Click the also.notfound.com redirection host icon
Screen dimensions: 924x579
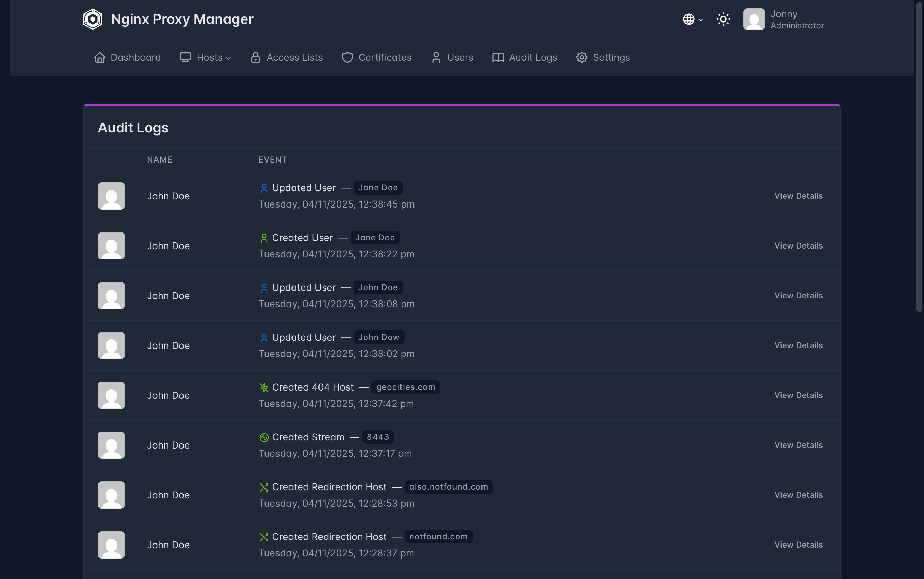point(264,487)
